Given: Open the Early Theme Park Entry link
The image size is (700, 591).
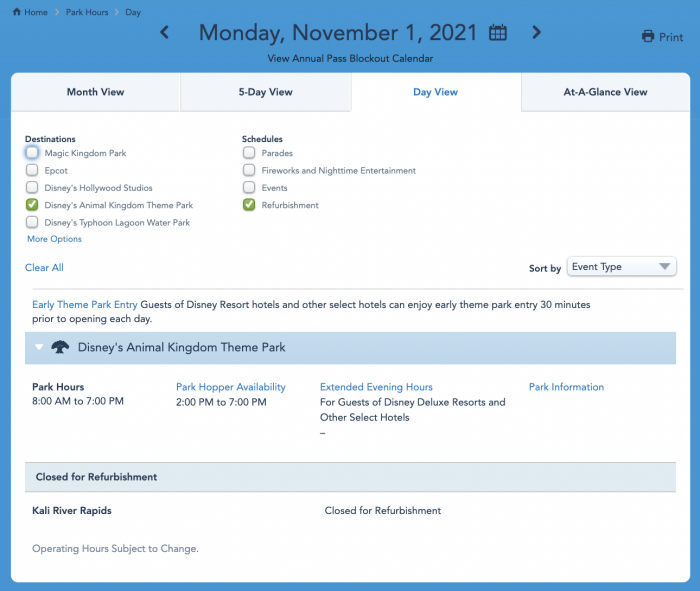Looking at the screenshot, I should coord(85,304).
